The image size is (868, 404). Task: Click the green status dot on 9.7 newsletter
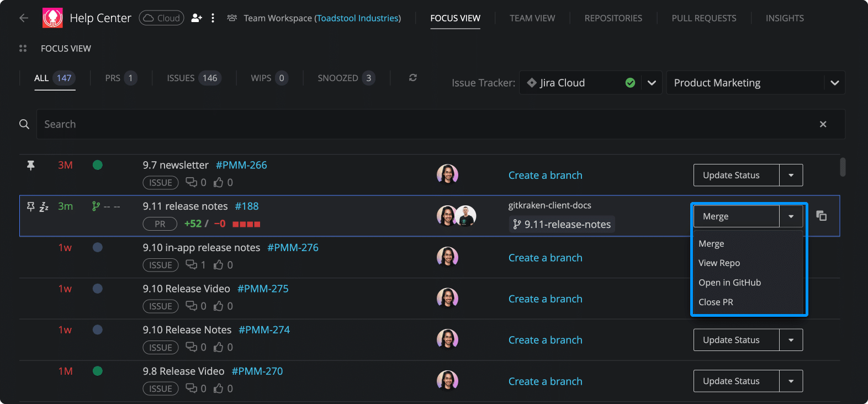[x=98, y=165]
